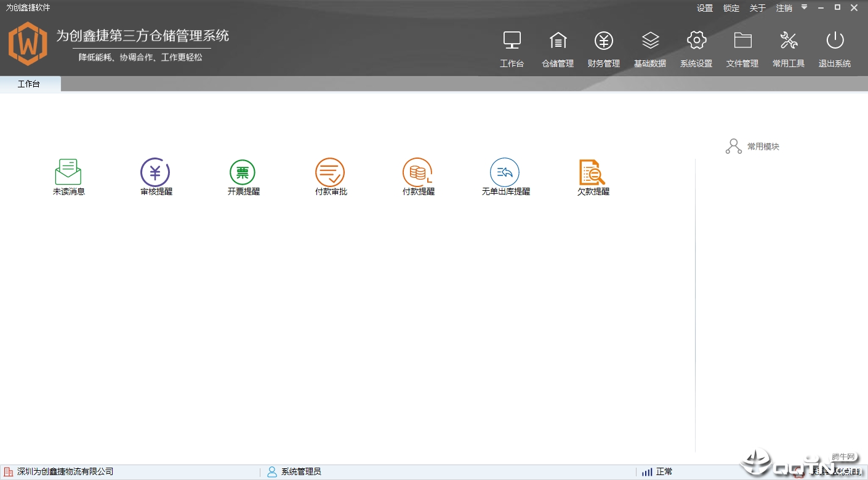Click the 正常 connection status indicator

657,472
